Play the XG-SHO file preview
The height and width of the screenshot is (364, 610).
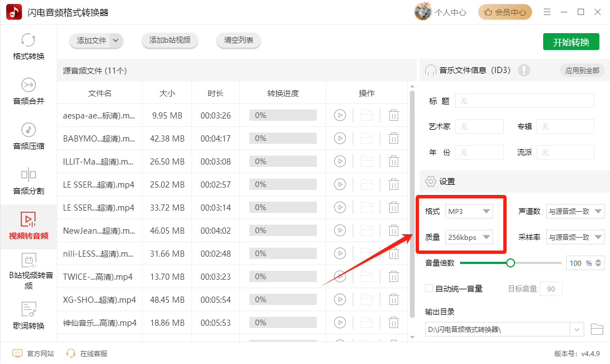[x=340, y=299]
